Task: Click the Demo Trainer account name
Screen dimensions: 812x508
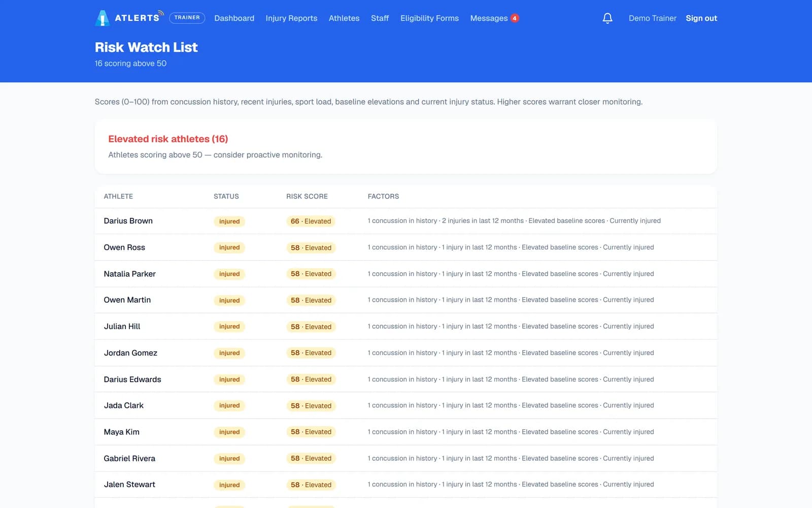Action: (652, 18)
